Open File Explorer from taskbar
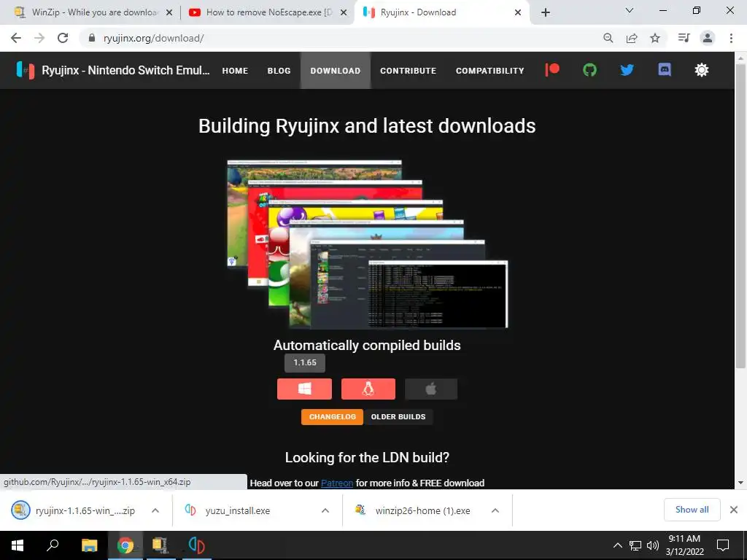The image size is (747, 560). pos(89,545)
